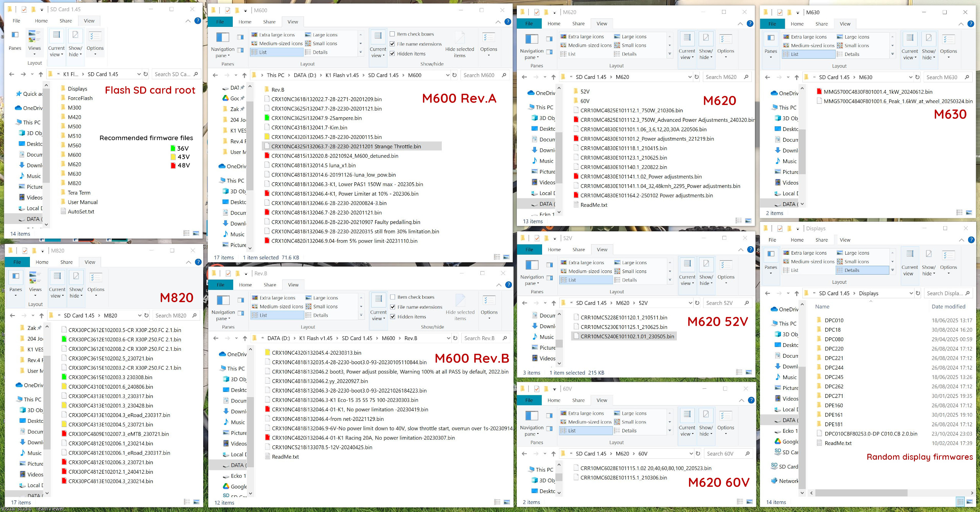This screenshot has height=512, width=980.
Task: Uncheck File name extensions in Rev.B window
Action: (393, 307)
